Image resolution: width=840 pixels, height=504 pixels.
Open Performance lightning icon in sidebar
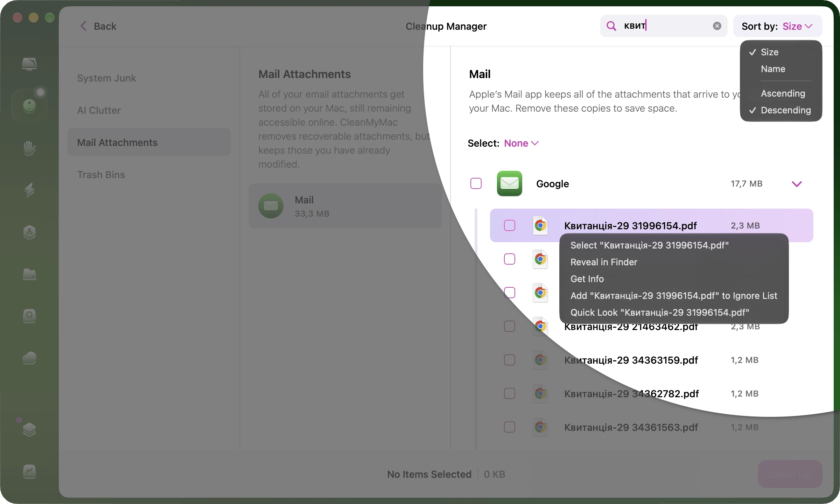point(29,190)
